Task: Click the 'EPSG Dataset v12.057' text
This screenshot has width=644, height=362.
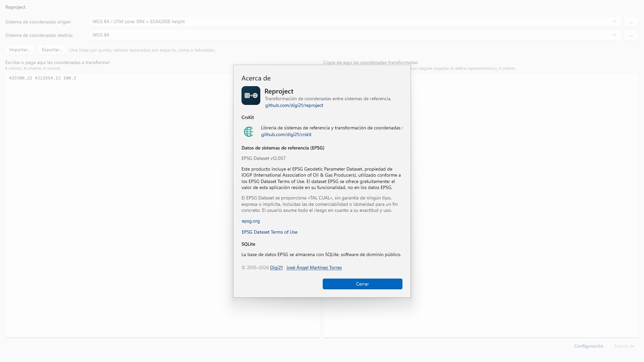Action: tap(263, 158)
